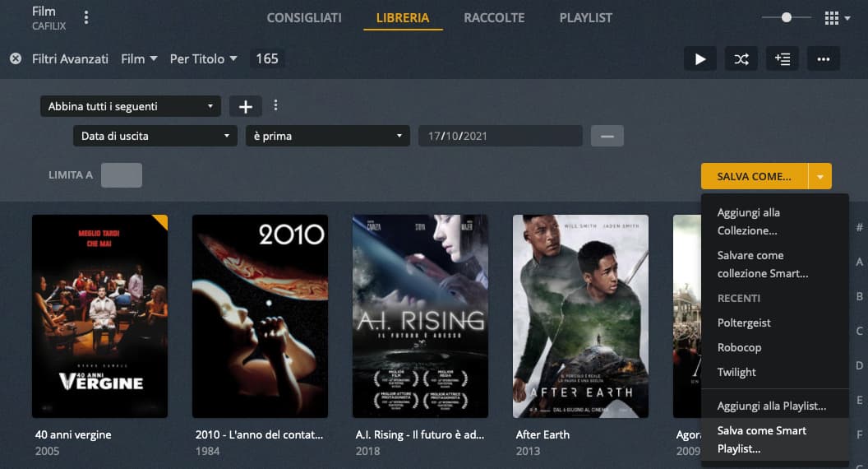Screen dimensions: 868x469
Task: Open the 40 anni vergine poster
Action: click(99, 316)
